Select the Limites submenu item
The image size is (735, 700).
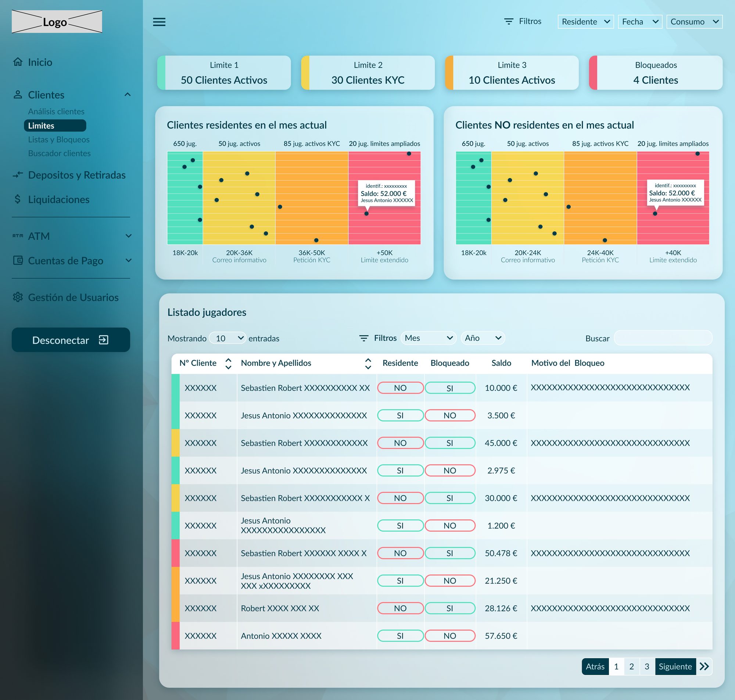[55, 125]
